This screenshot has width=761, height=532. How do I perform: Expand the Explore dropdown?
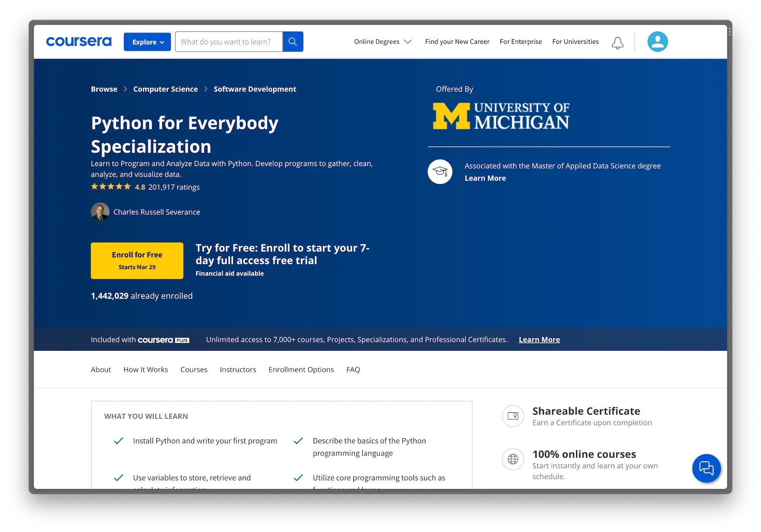pos(147,42)
